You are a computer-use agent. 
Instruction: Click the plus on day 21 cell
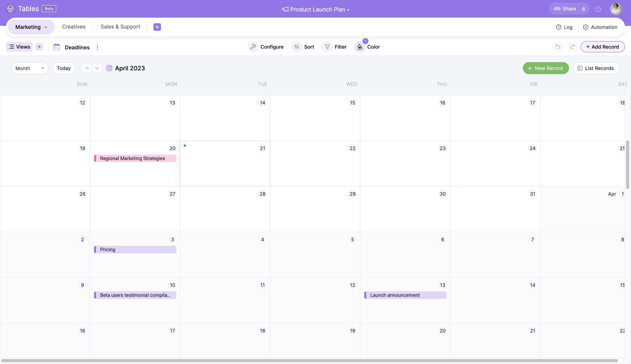pos(185,145)
